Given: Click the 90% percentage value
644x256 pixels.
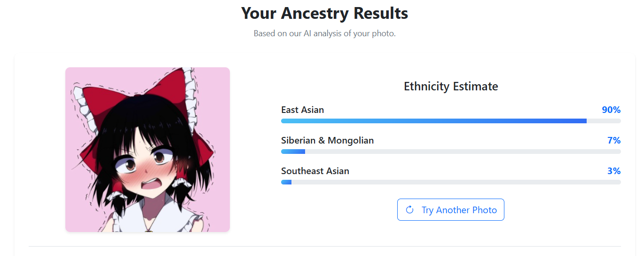Looking at the screenshot, I should [611, 110].
